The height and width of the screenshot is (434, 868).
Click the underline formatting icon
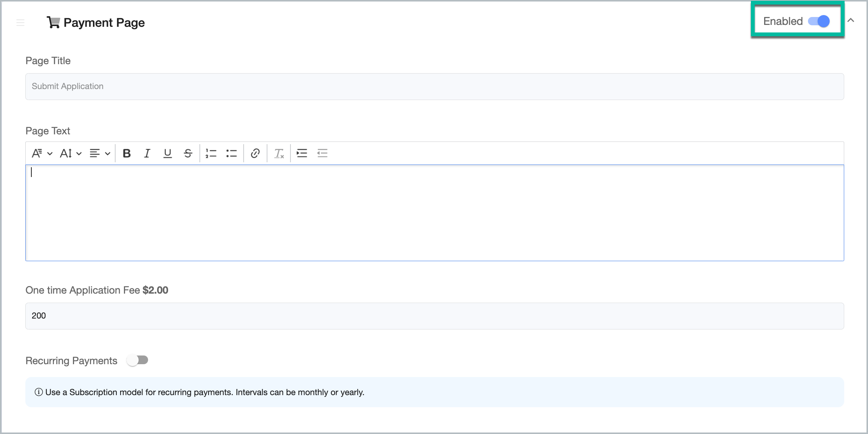(167, 153)
